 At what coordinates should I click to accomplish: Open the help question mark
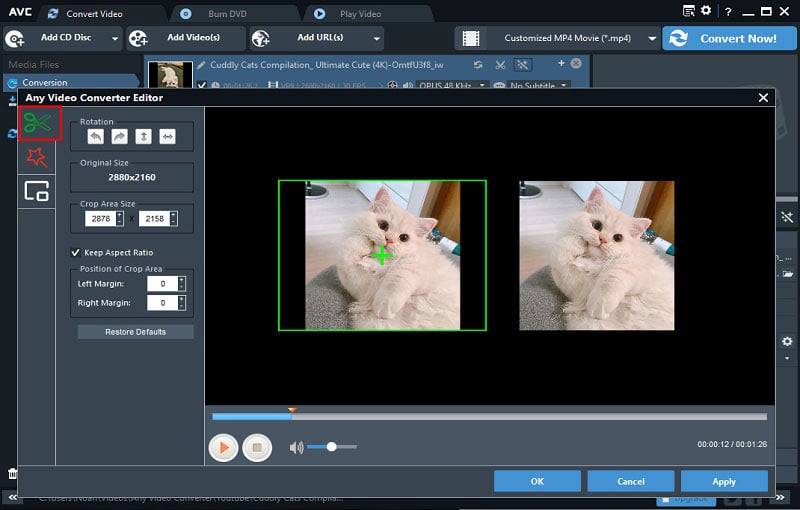point(728,12)
